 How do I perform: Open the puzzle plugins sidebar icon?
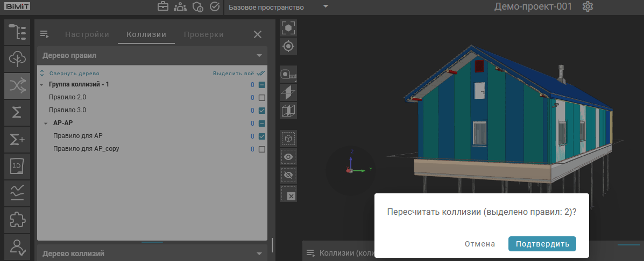click(x=17, y=219)
